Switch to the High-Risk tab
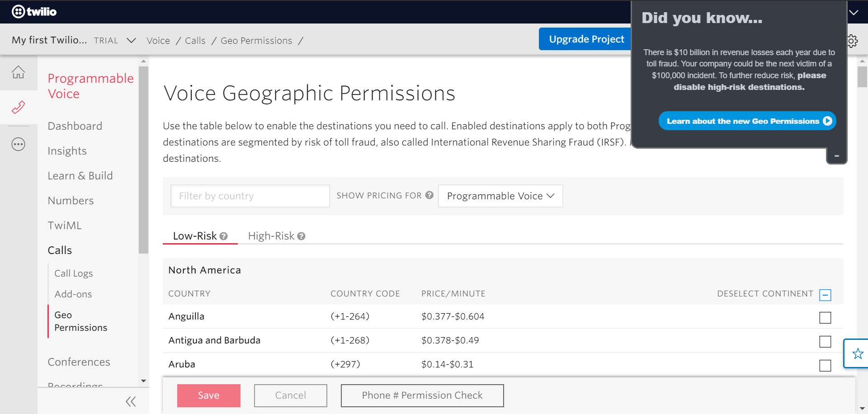This screenshot has width=868, height=414. point(271,235)
